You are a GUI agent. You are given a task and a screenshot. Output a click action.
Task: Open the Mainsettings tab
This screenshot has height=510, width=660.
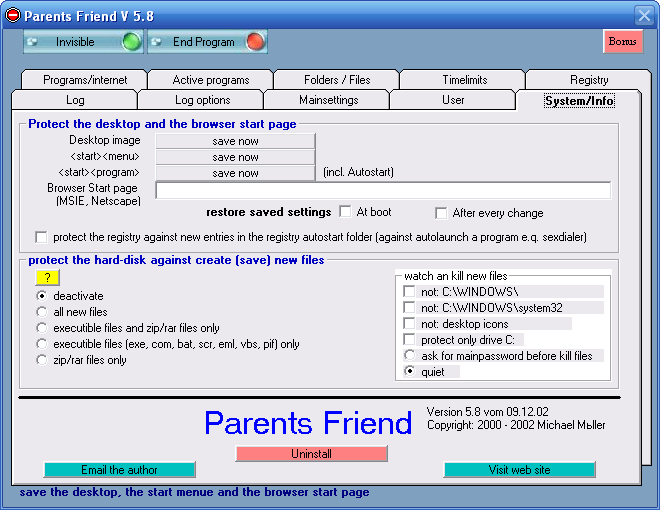pos(328,100)
